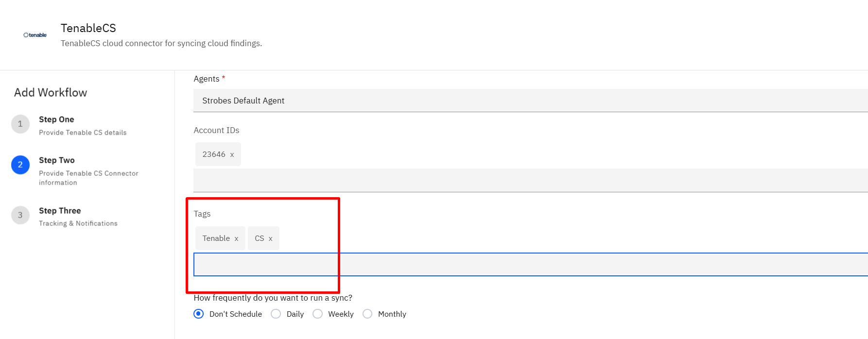
Task: Click the sync frequency question text
Action: (273, 298)
